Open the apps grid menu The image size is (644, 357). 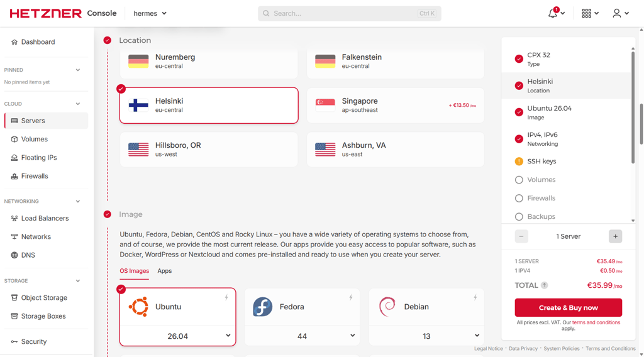click(x=587, y=14)
